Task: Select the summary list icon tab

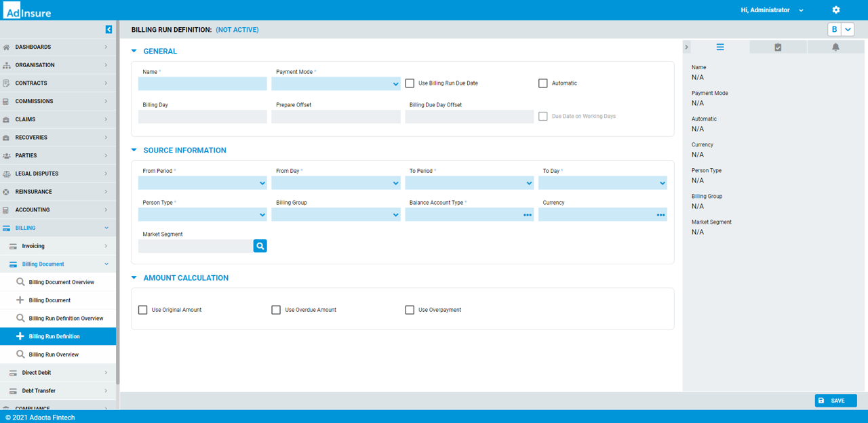Action: 720,47
